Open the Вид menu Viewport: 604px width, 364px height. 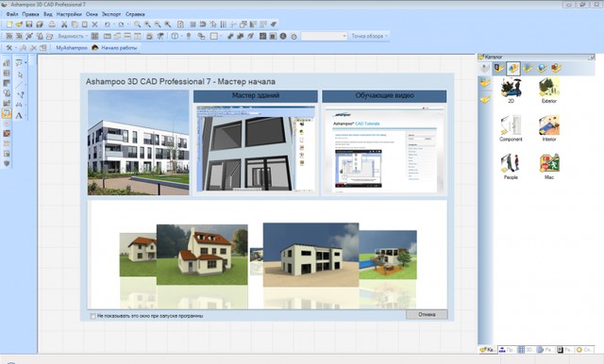click(x=48, y=14)
